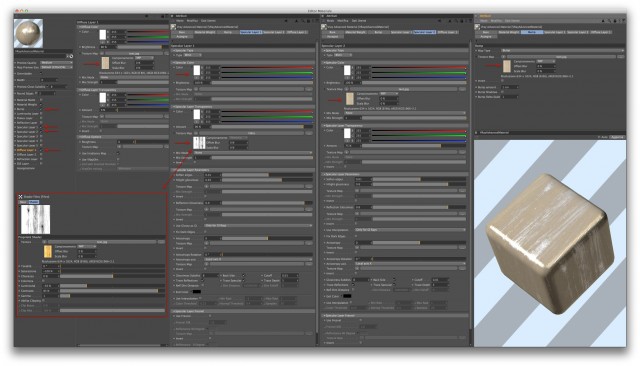Click back arrow icon in Specular Layer 2 attribute panel

pyautogui.click(x=439, y=21)
